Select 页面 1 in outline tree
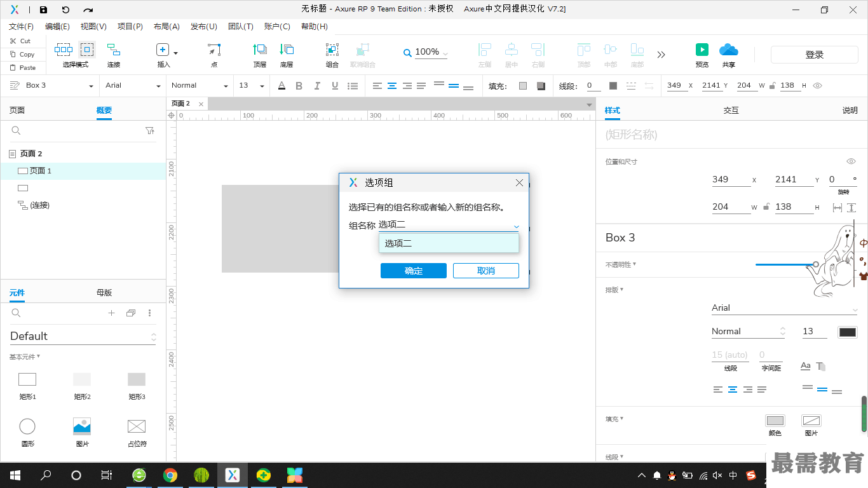868x488 pixels. [83, 170]
